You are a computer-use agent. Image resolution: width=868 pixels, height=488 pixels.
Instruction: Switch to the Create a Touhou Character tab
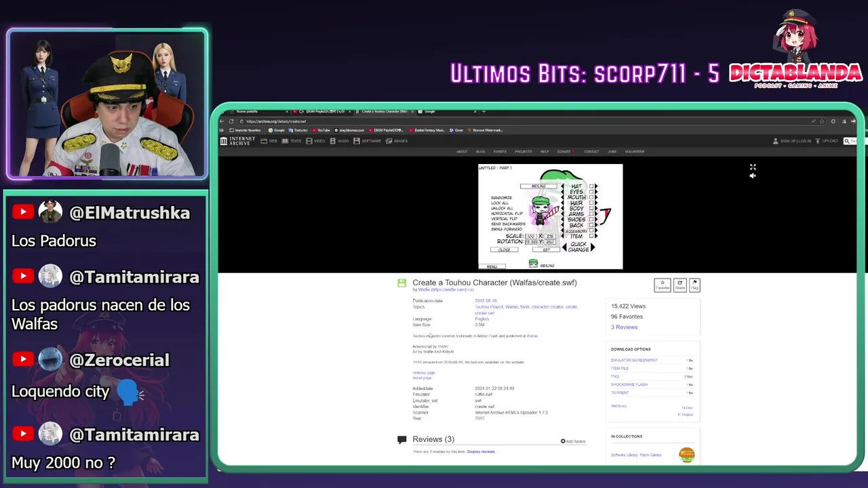click(384, 111)
